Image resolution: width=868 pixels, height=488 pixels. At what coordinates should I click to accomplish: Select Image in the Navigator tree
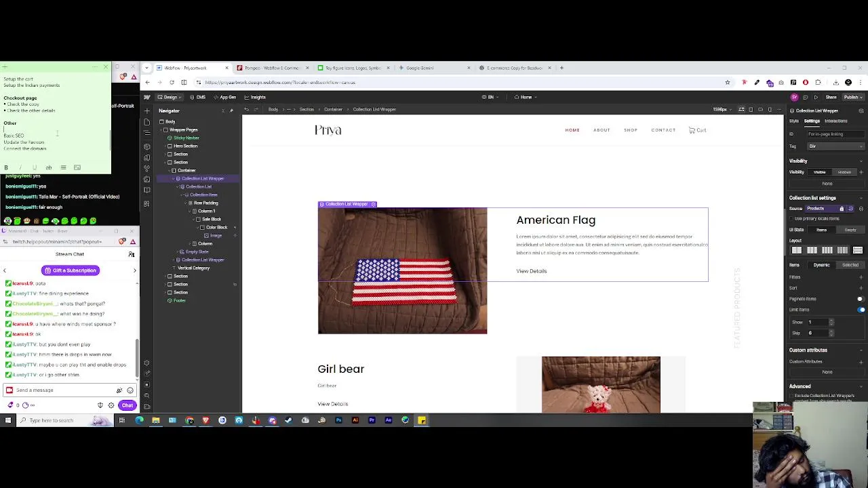click(216, 235)
